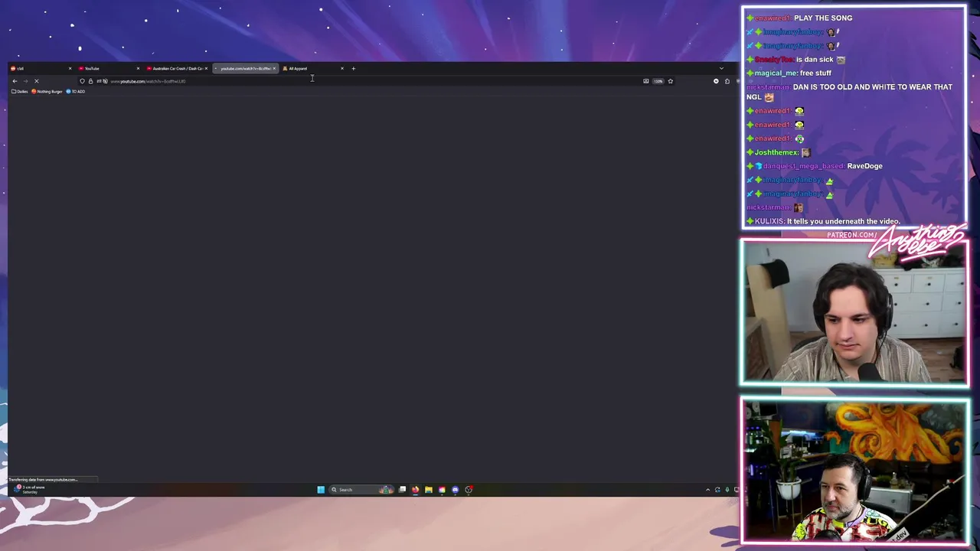Open Discord from the taskbar

click(x=456, y=490)
